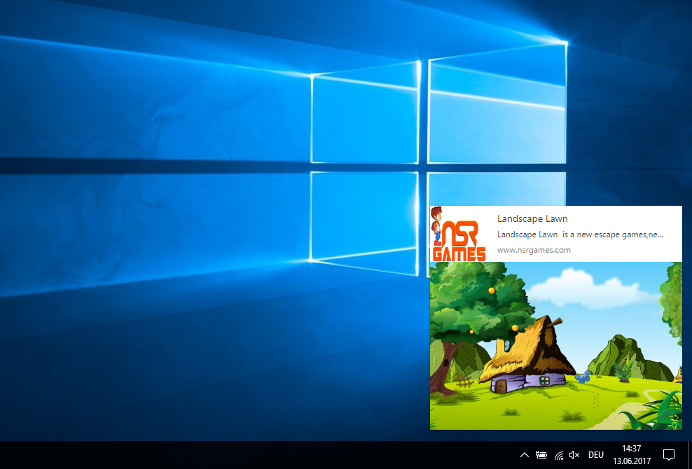
Task: Click the Show desktop strip at the taskbar edge
Action: (x=689, y=455)
